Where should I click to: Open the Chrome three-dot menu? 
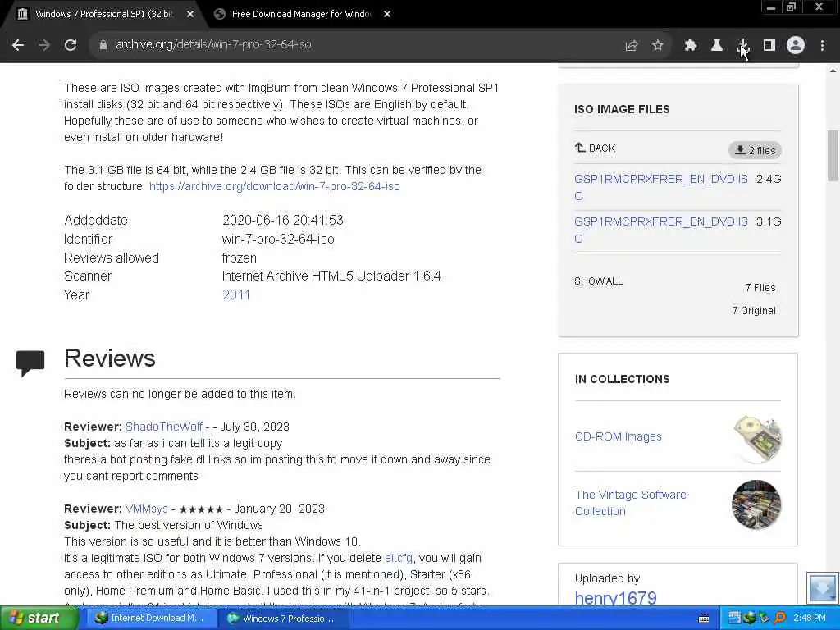[822, 46]
